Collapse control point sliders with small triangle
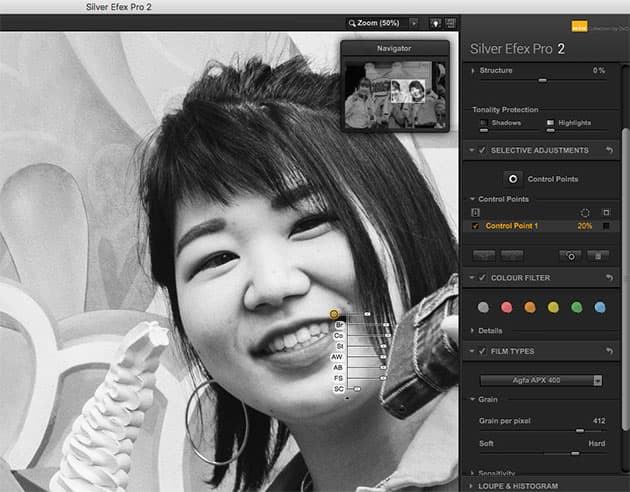Image resolution: width=630 pixels, height=492 pixels. coord(347,398)
